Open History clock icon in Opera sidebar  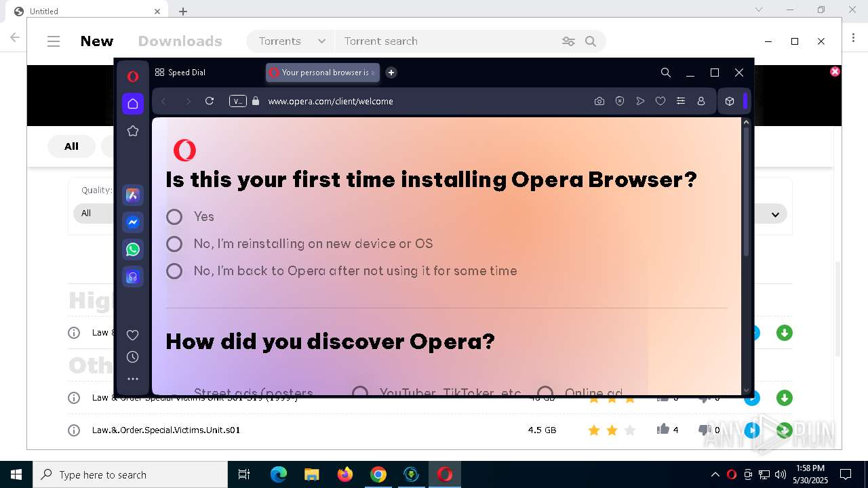(133, 357)
